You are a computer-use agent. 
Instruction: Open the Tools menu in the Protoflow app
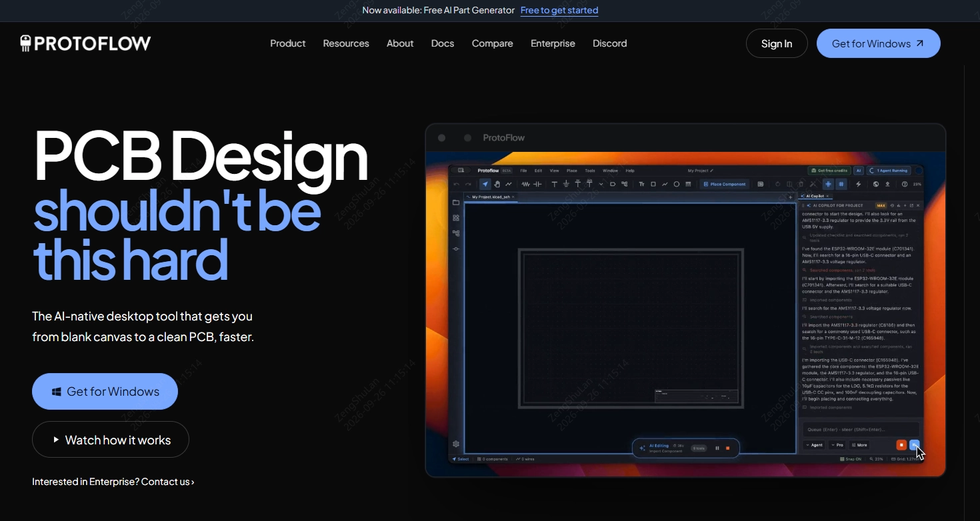pos(590,171)
